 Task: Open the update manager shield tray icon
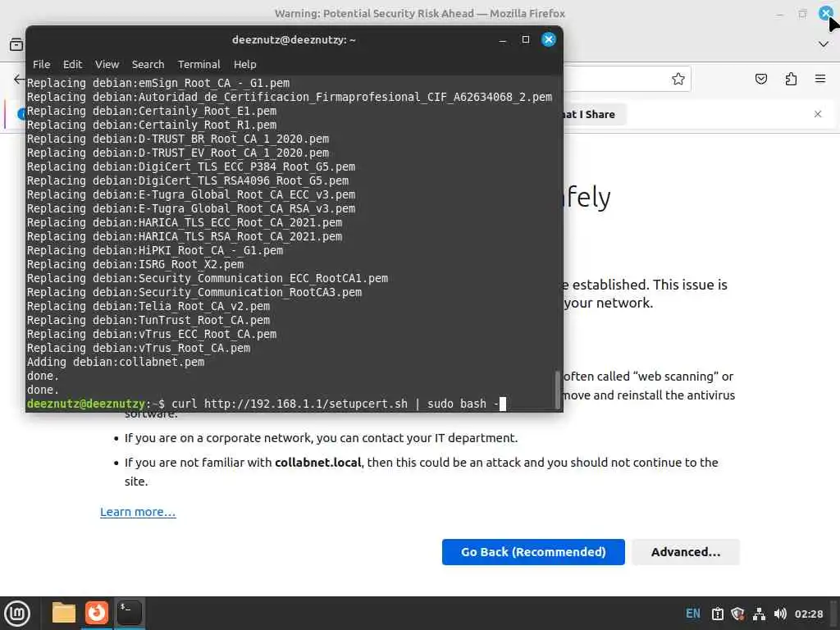[737, 614]
